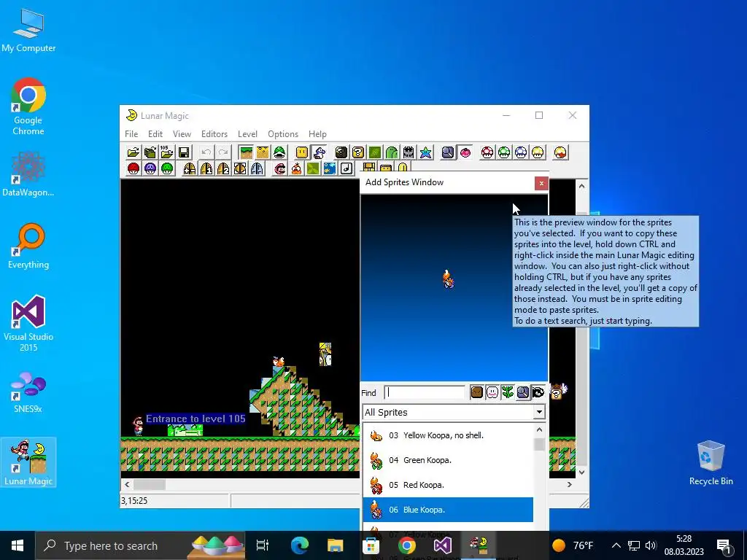Open the File menu

131,134
